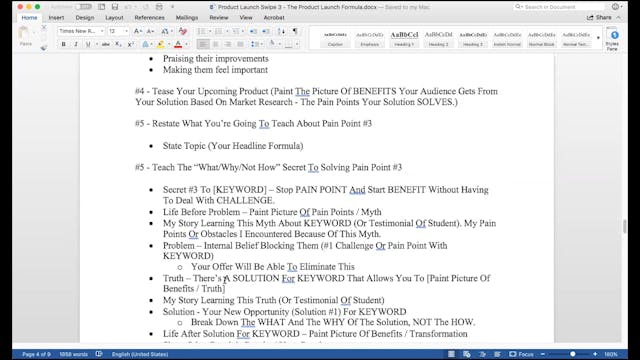The width and height of the screenshot is (640, 360).
Task: Open the View tab
Action: 246,18
